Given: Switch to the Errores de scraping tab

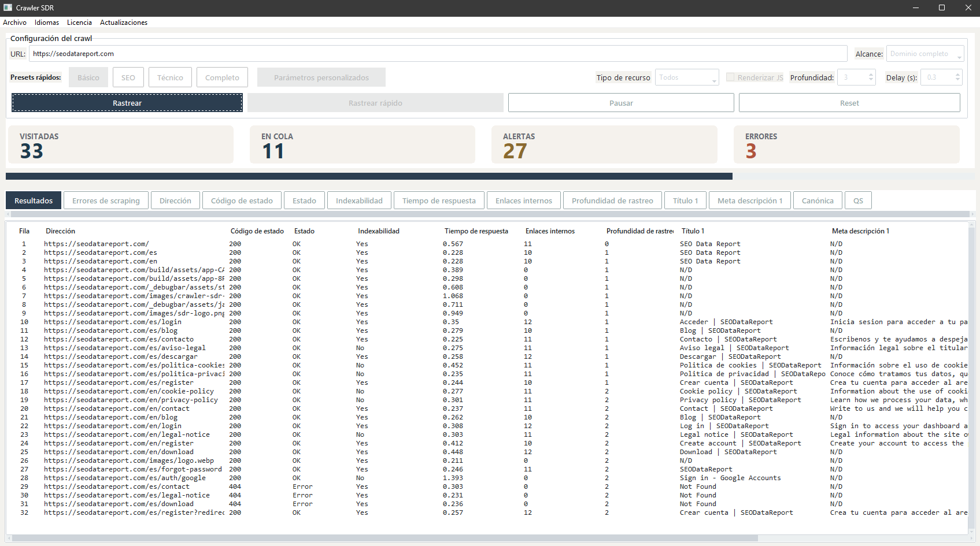Looking at the screenshot, I should click(x=106, y=200).
